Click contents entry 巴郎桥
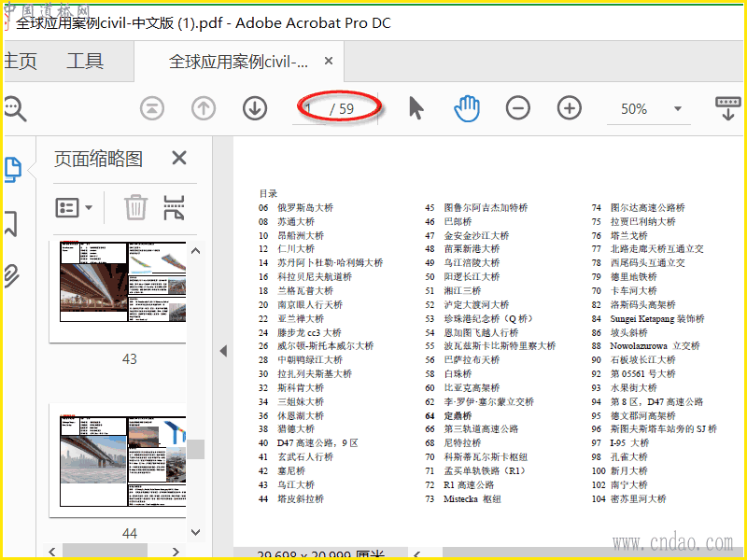Image resolution: width=747 pixels, height=560 pixels. (x=458, y=221)
